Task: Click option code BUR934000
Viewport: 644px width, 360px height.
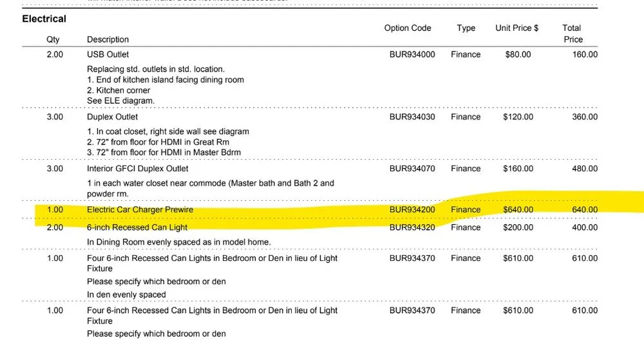Action: point(412,55)
